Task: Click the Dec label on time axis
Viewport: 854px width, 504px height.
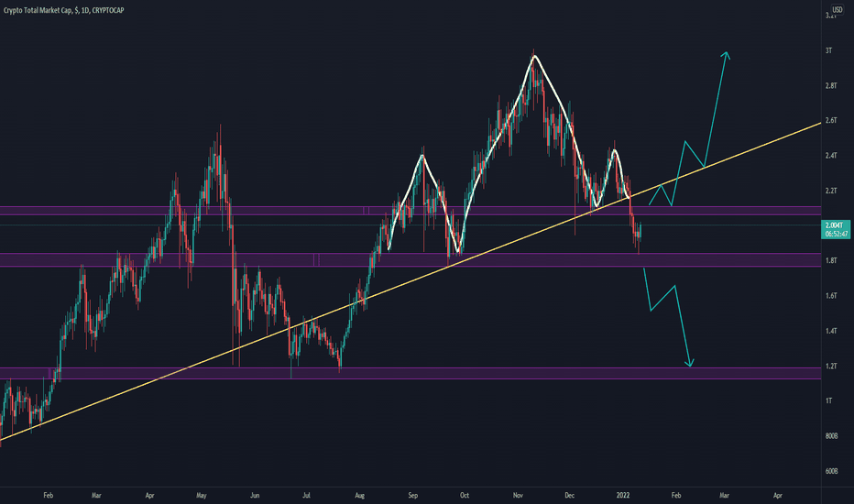Action: (569, 495)
